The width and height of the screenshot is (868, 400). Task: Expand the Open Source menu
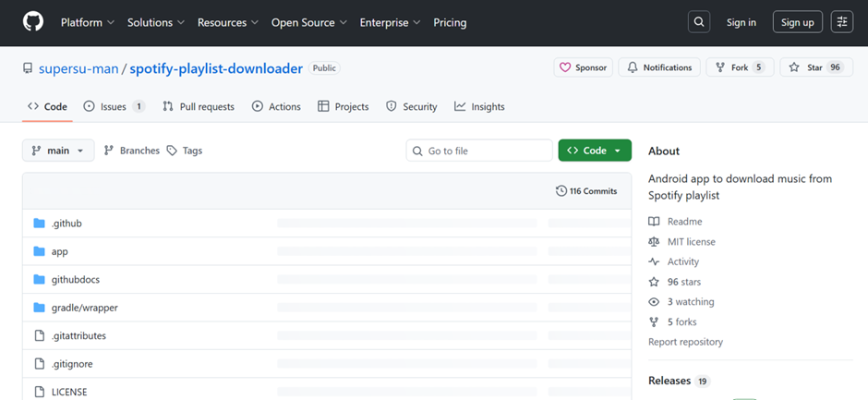309,23
